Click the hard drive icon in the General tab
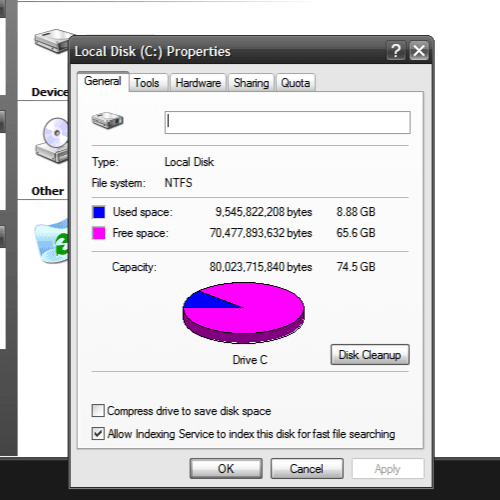This screenshot has width=500, height=500. (x=107, y=120)
